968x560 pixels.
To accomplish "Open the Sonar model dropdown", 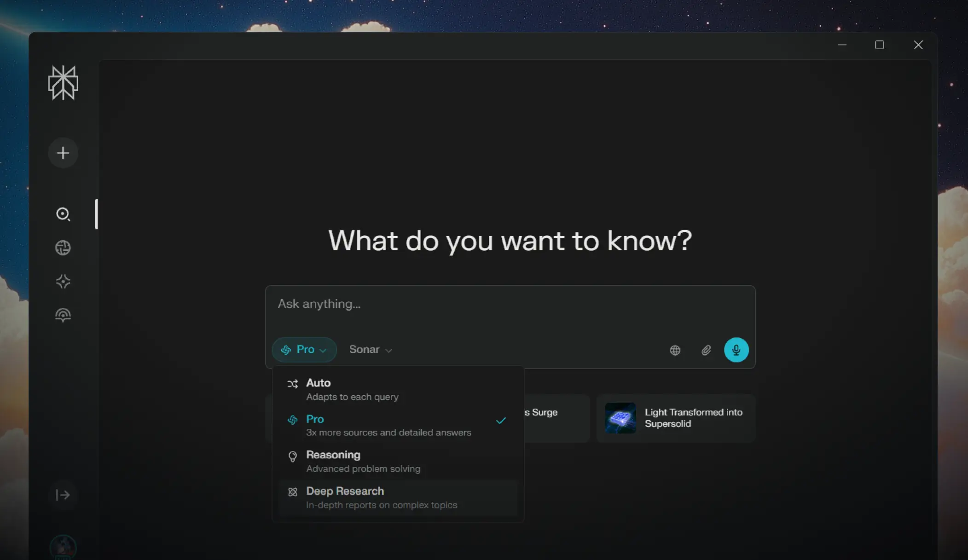I will tap(371, 350).
